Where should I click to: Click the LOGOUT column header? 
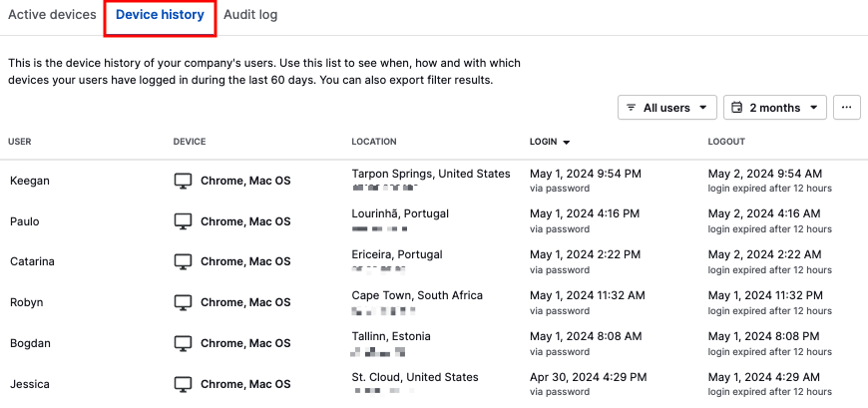click(726, 142)
